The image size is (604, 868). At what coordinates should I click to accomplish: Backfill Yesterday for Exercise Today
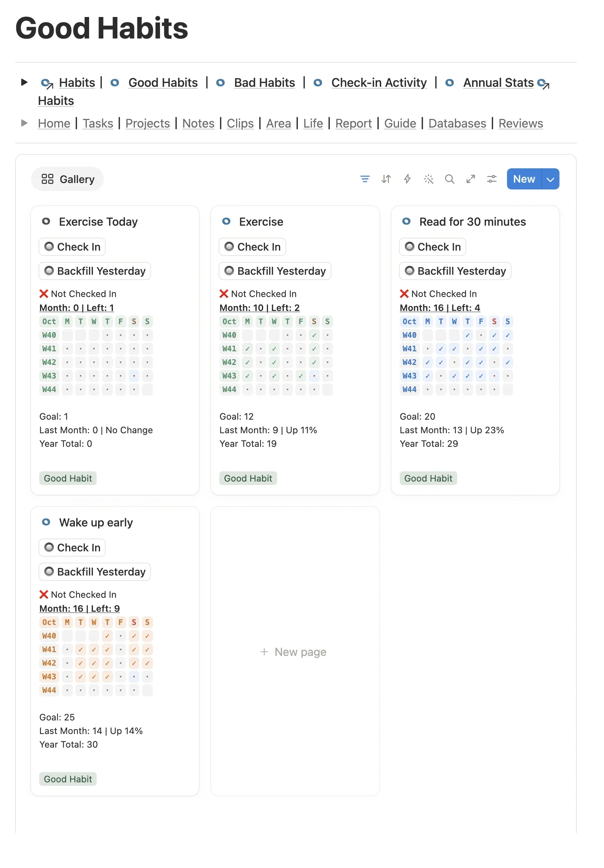tap(94, 271)
